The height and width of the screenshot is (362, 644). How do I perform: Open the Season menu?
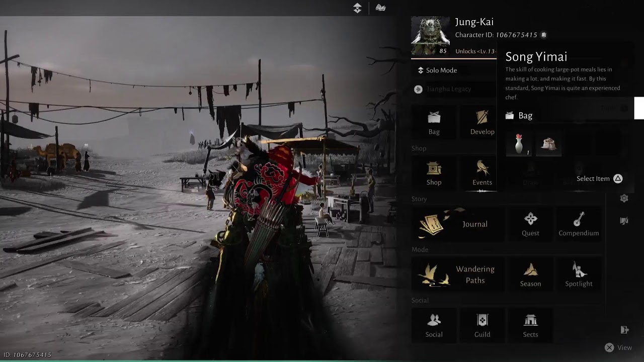tap(530, 275)
